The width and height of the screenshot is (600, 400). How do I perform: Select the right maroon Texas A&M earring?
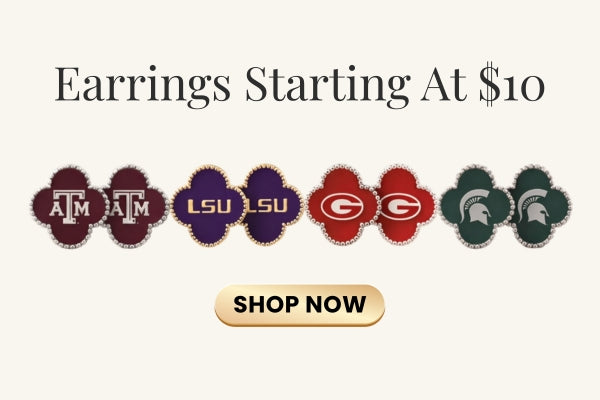click(x=131, y=206)
